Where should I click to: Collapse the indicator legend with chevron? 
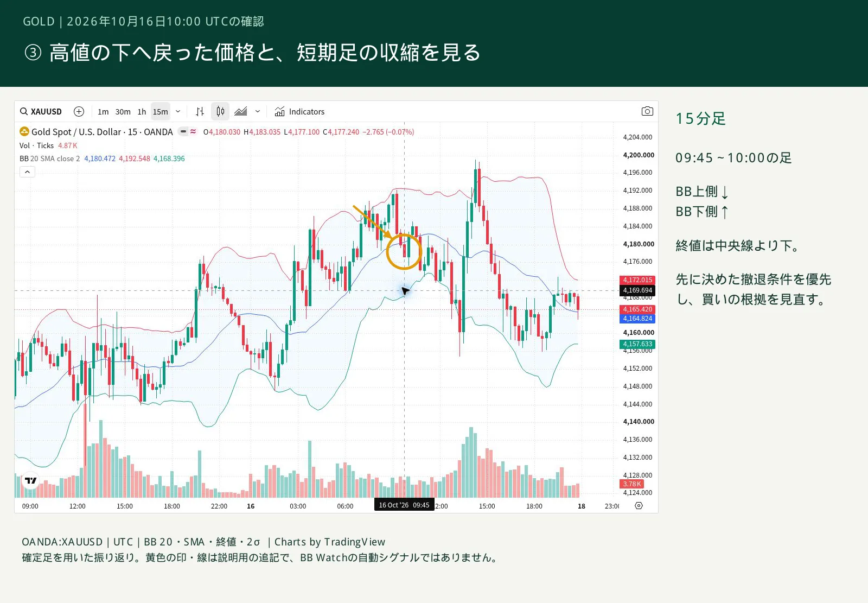[28, 172]
